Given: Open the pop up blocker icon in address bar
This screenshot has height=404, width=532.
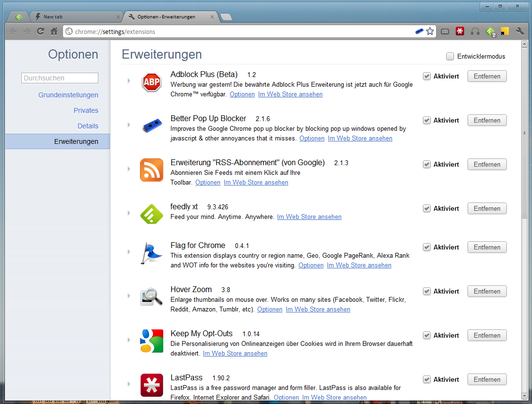Looking at the screenshot, I should pos(420,31).
